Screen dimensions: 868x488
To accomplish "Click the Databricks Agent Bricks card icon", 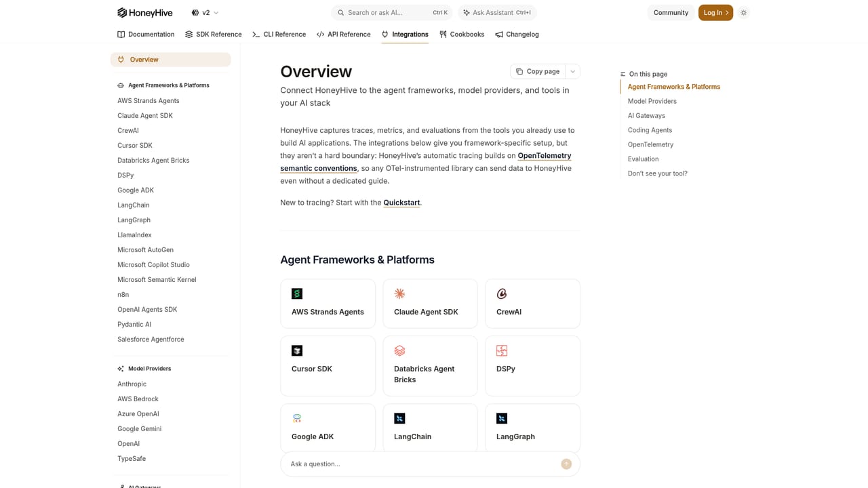I will click(x=399, y=350).
